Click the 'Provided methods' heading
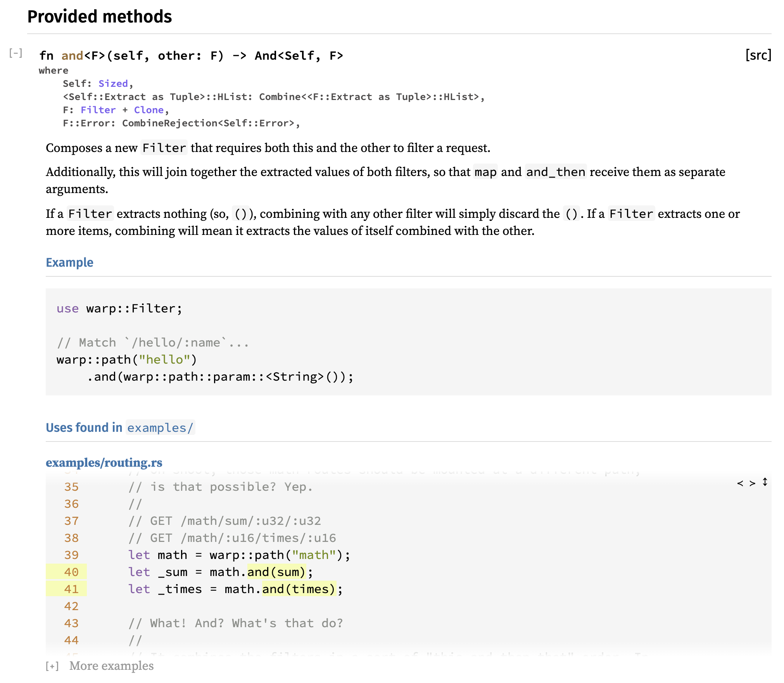Image resolution: width=784 pixels, height=683 pixels. click(100, 17)
